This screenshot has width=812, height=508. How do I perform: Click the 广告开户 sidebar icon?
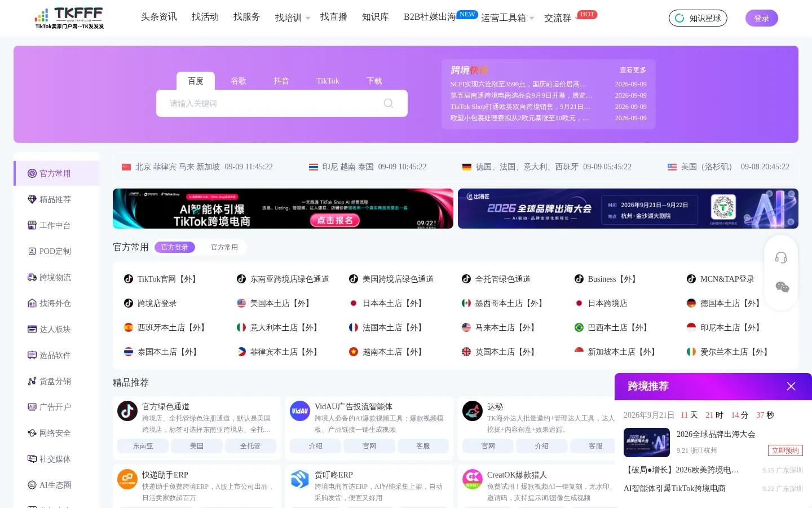tap(32, 407)
